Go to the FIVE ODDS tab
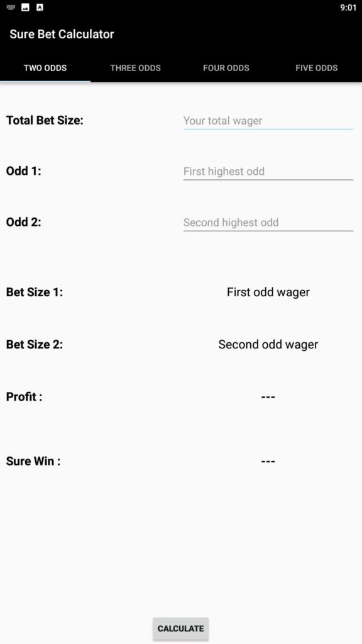 (317, 68)
